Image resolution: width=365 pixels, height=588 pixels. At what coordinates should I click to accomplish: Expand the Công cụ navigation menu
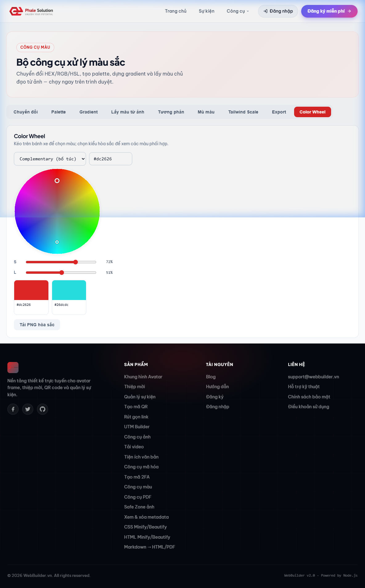point(238,11)
